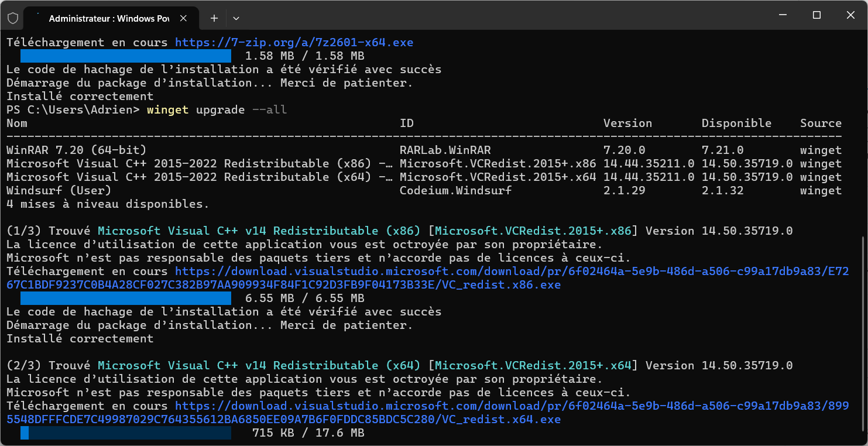Click the "Windsurf (User)" package name
Viewport: 868px width, 446px height.
tap(59, 191)
